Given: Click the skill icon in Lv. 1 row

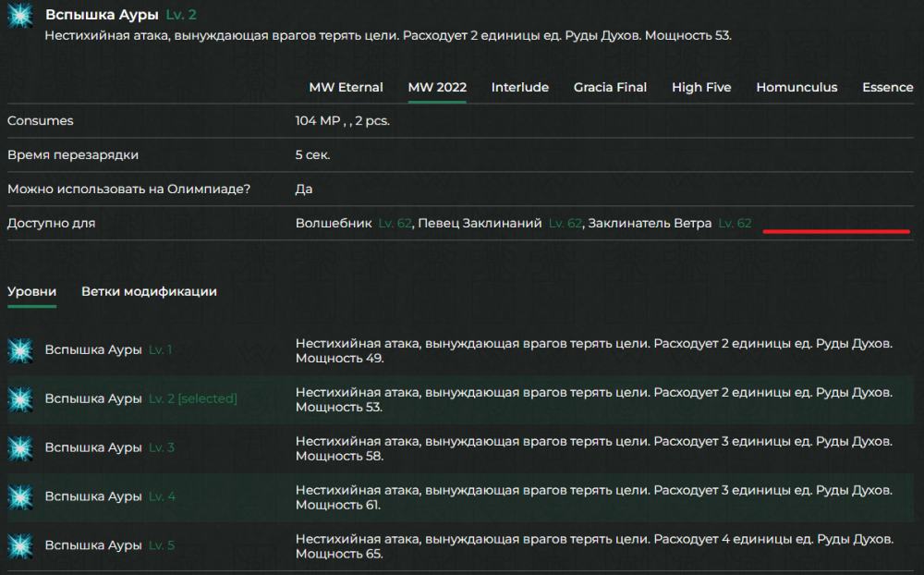Looking at the screenshot, I should tap(20, 350).
